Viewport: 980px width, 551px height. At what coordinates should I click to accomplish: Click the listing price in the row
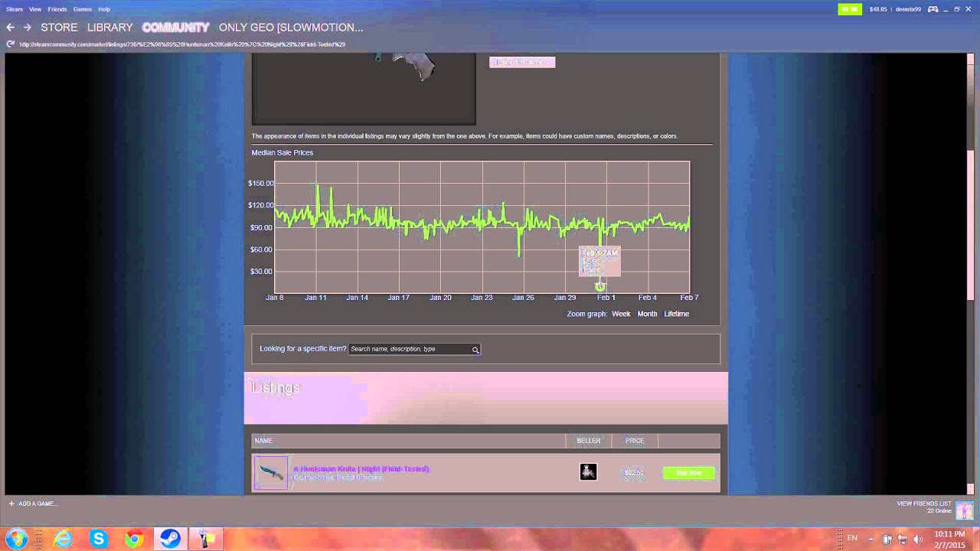point(634,473)
